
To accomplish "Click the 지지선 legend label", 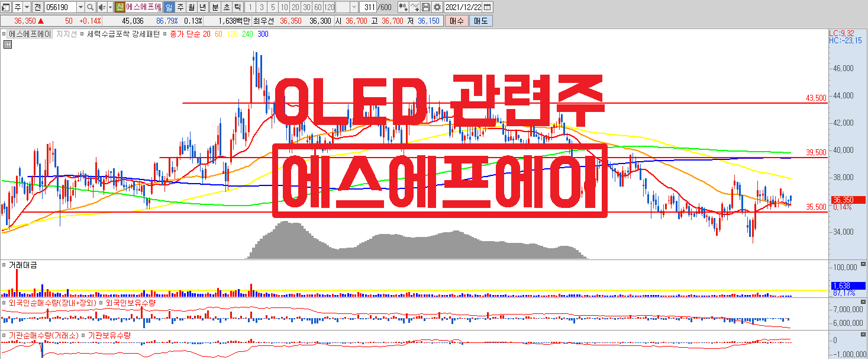I will click(x=66, y=34).
